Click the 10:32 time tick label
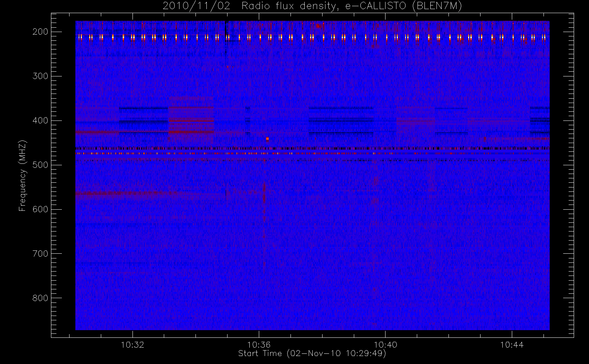This screenshot has height=364, width=589. click(x=133, y=344)
